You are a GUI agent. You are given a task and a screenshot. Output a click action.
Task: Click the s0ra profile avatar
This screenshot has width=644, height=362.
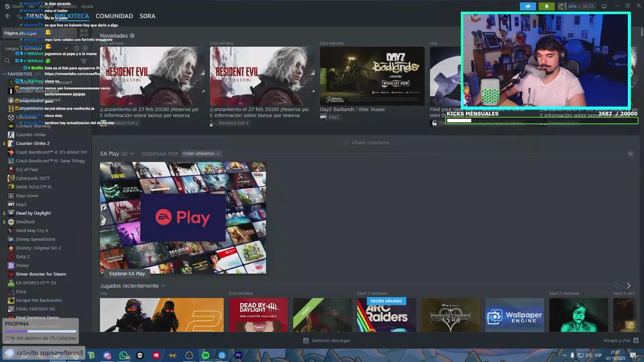(561, 7)
